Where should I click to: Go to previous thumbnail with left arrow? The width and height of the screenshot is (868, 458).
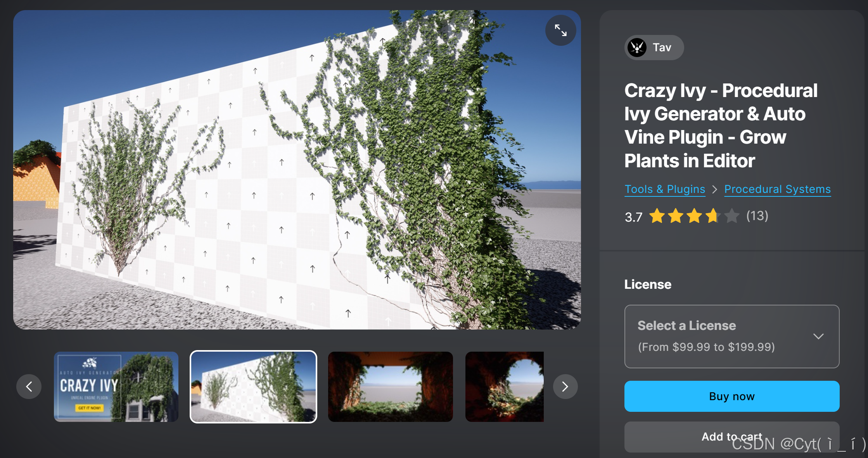(29, 387)
